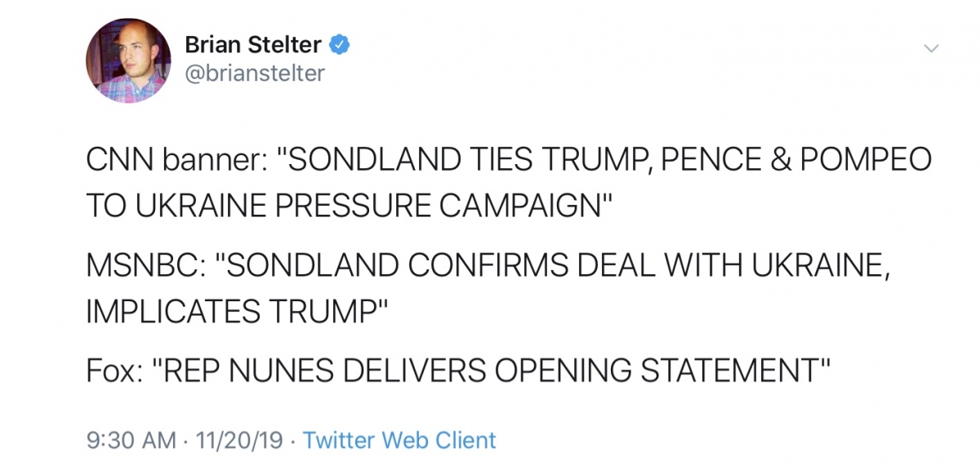Click the blue verified badge icon
This screenshot has width=980, height=475.
tap(341, 43)
